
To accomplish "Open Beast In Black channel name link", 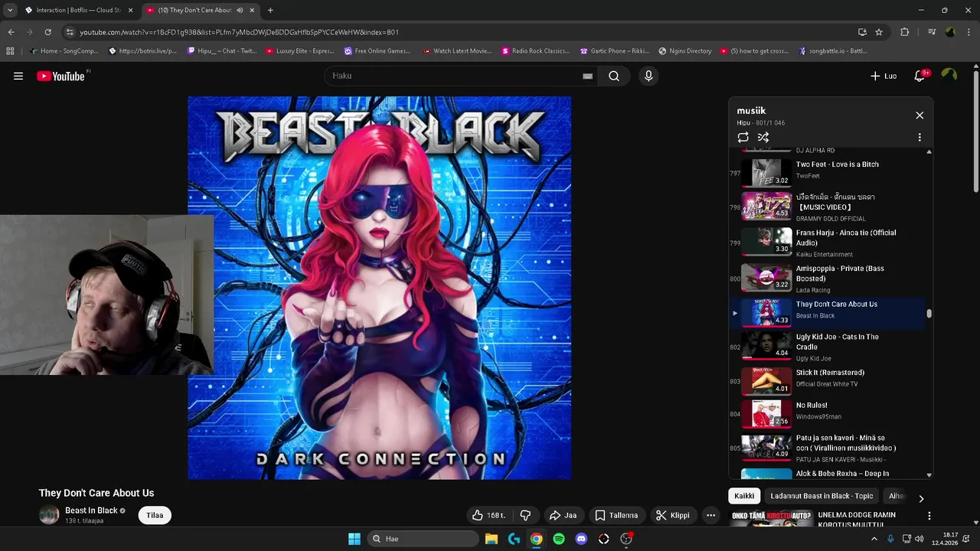I will tap(91, 510).
